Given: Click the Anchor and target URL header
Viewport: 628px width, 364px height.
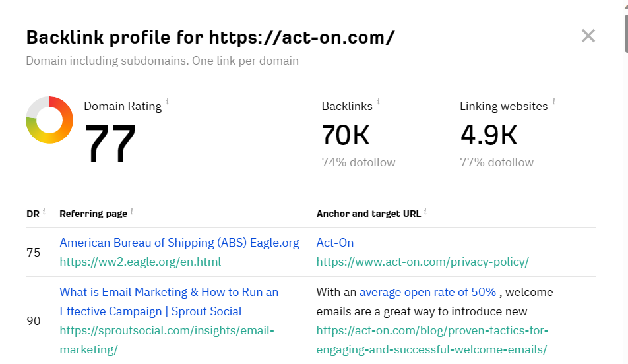Looking at the screenshot, I should coord(369,214).
